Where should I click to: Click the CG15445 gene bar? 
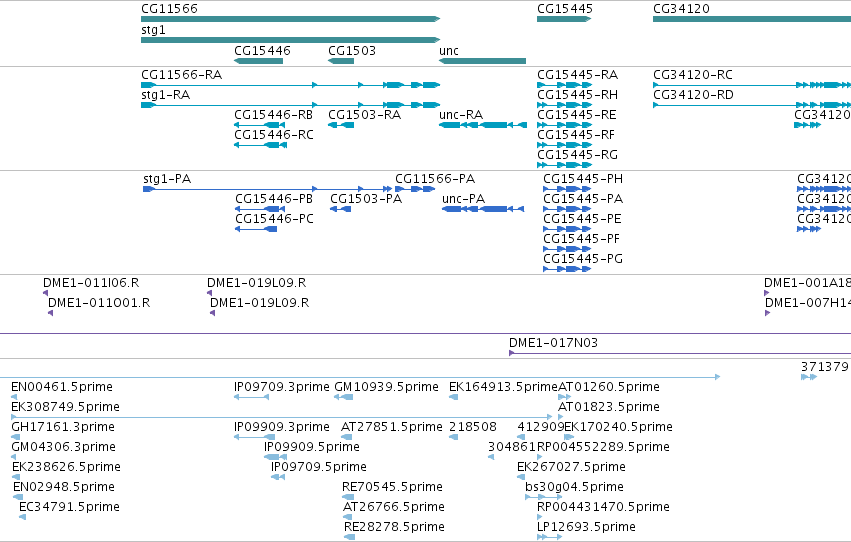point(564,19)
